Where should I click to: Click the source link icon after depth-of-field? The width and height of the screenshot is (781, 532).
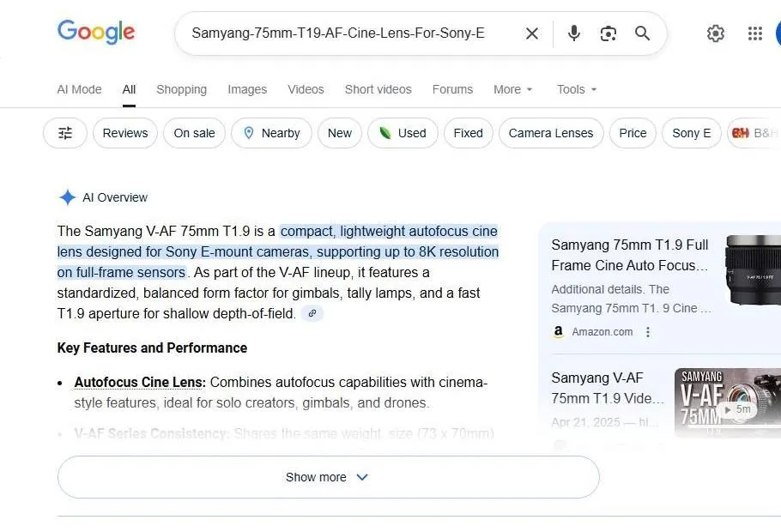[312, 313]
